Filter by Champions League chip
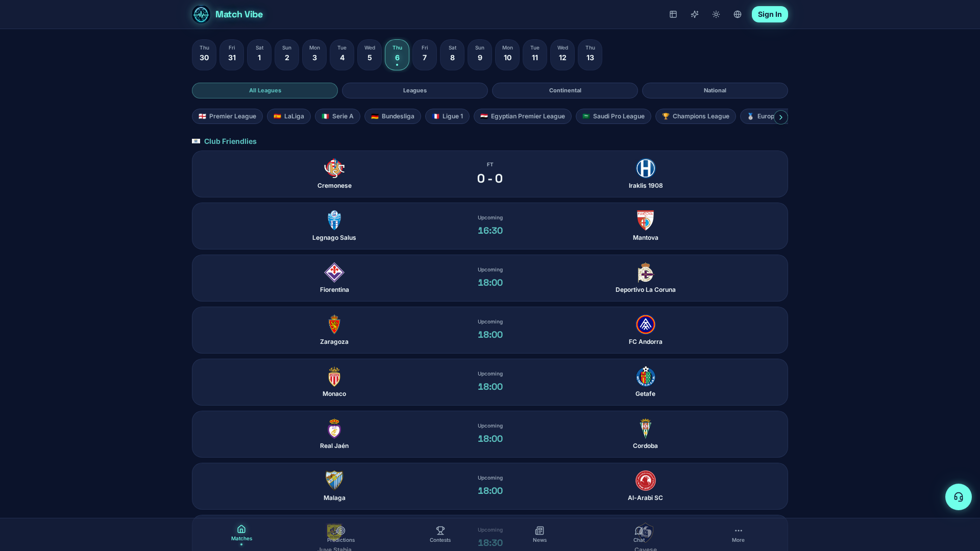 pos(696,116)
